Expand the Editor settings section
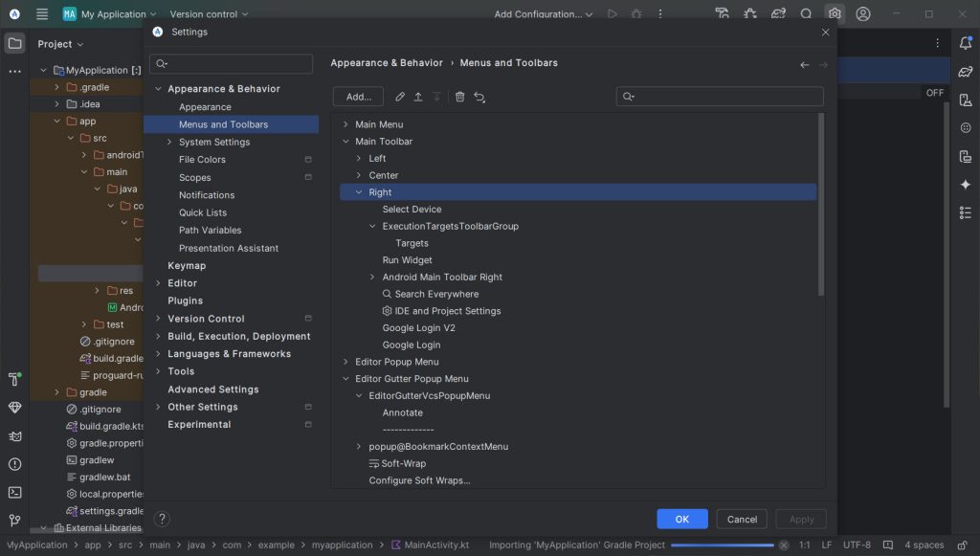 (x=158, y=283)
